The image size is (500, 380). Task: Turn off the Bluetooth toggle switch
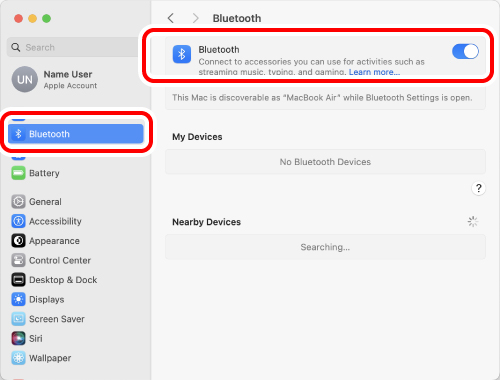point(465,52)
